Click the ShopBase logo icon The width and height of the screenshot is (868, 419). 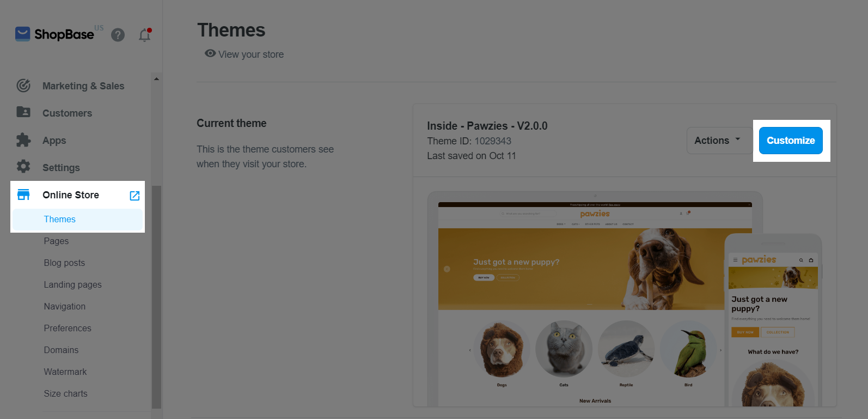(23, 34)
